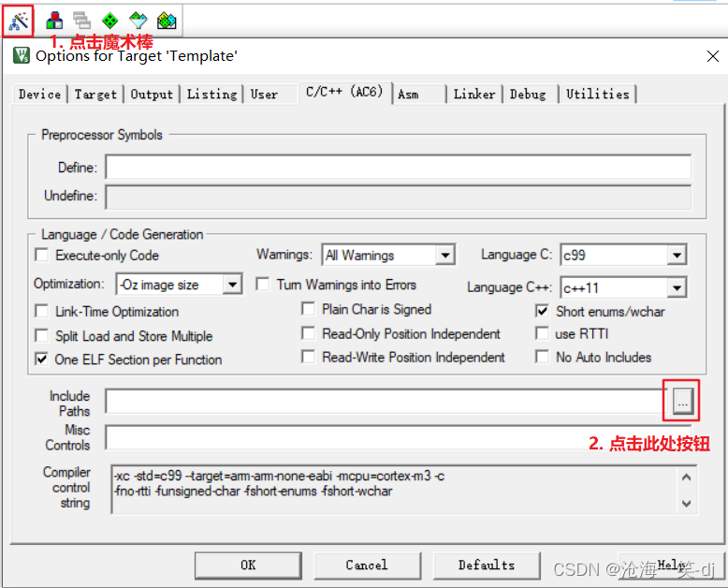Switch to the Device tab
The image size is (728, 588).
[x=40, y=95]
